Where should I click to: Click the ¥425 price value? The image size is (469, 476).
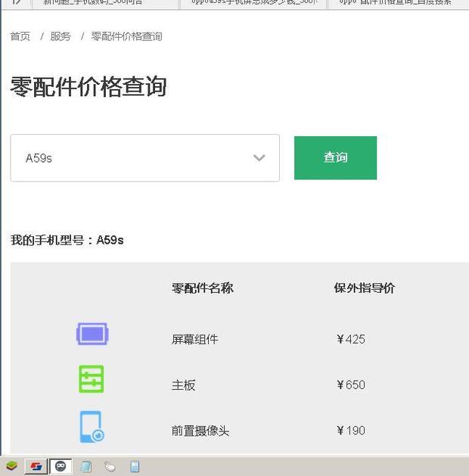[x=351, y=339]
